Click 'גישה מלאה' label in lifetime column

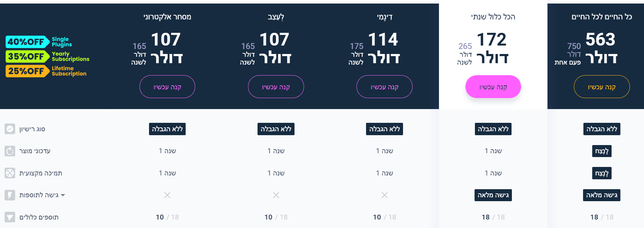(x=601, y=195)
